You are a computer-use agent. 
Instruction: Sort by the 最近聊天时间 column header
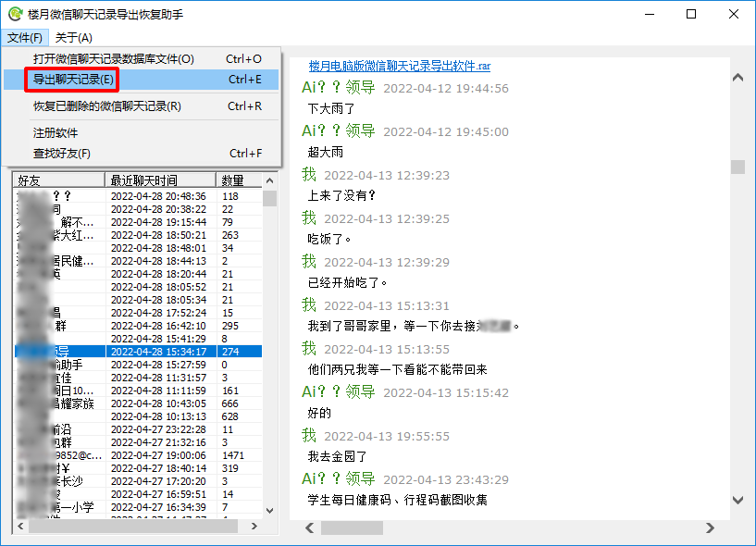tap(160, 180)
